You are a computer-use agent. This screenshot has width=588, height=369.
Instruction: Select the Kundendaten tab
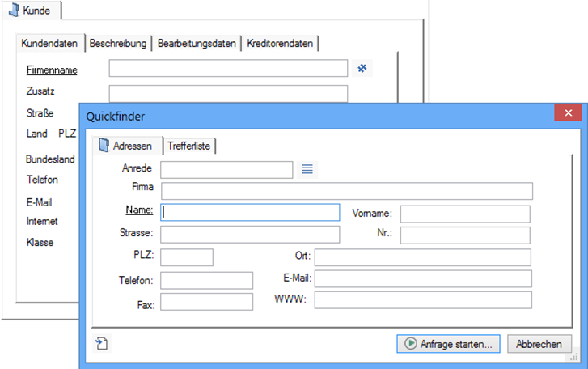coord(52,43)
